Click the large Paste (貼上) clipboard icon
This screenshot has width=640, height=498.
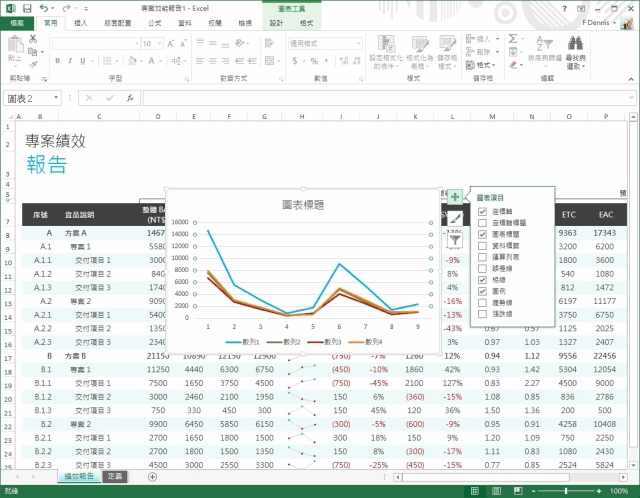(x=15, y=44)
